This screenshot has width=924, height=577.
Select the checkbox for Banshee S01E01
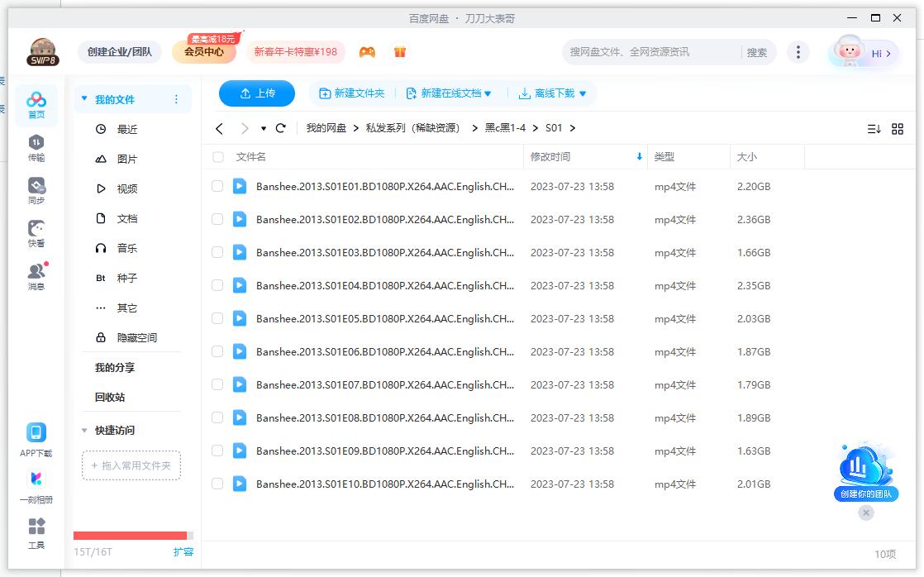pyautogui.click(x=217, y=186)
